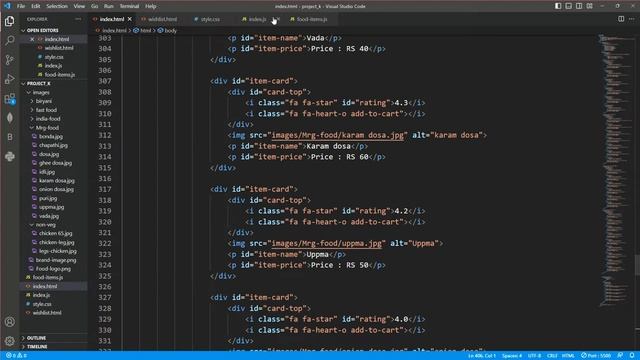Open the Help menu

click(151, 6)
